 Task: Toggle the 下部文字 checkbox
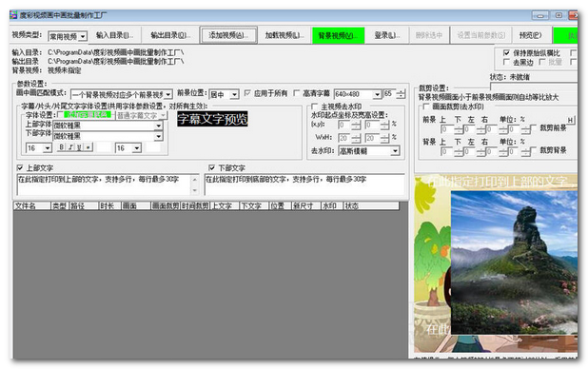tap(212, 167)
